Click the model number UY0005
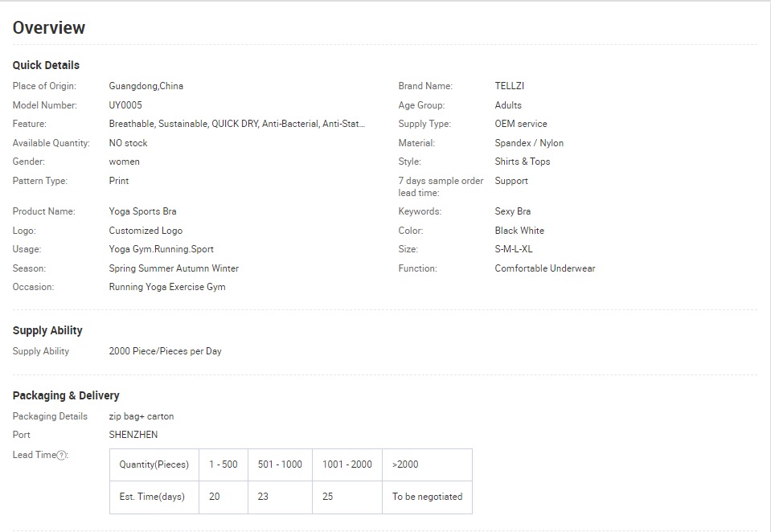The height and width of the screenshot is (532, 771). [125, 105]
